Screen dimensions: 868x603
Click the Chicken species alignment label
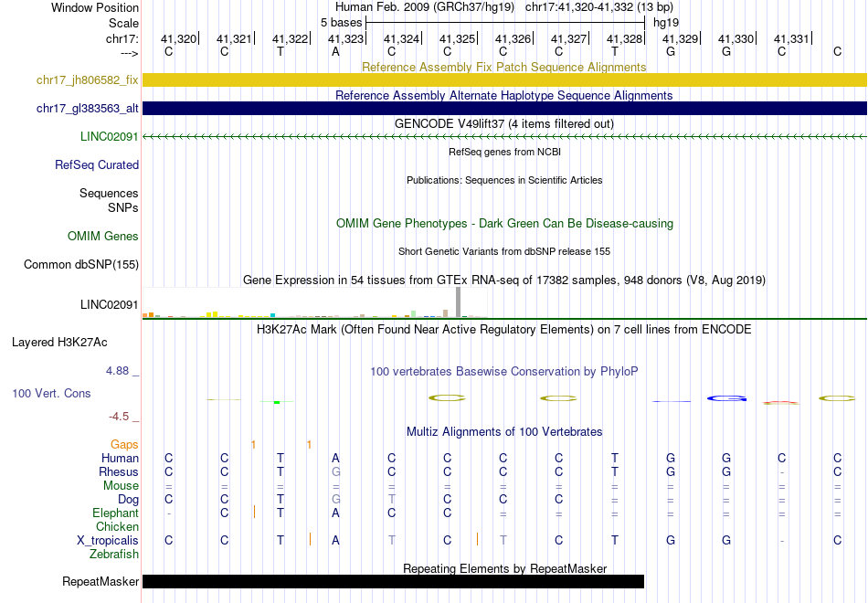pyautogui.click(x=117, y=526)
